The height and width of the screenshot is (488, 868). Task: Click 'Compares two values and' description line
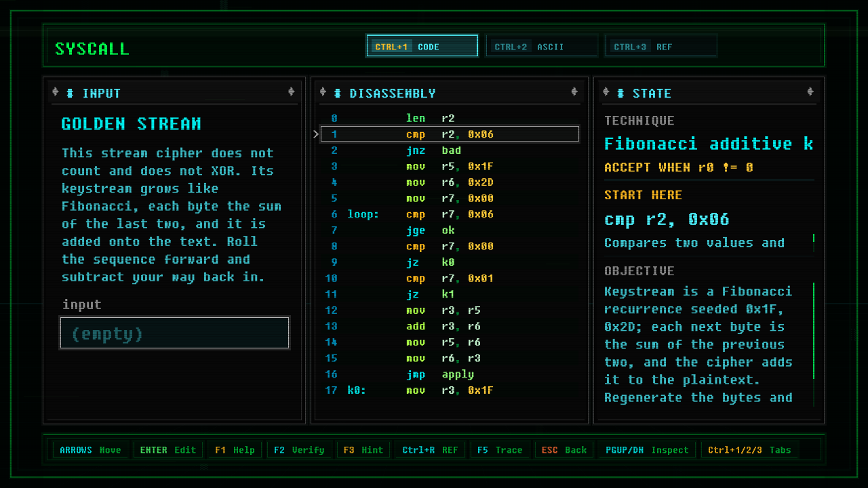[x=694, y=243]
